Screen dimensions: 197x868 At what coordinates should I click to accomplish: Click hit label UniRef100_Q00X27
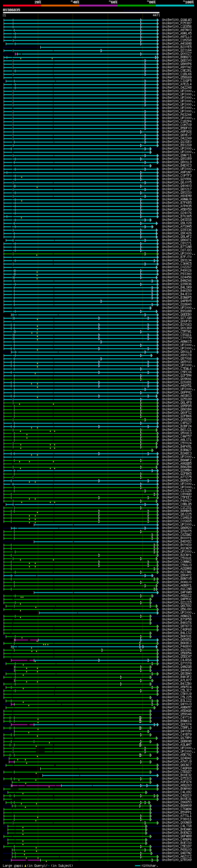tap(177, 54)
